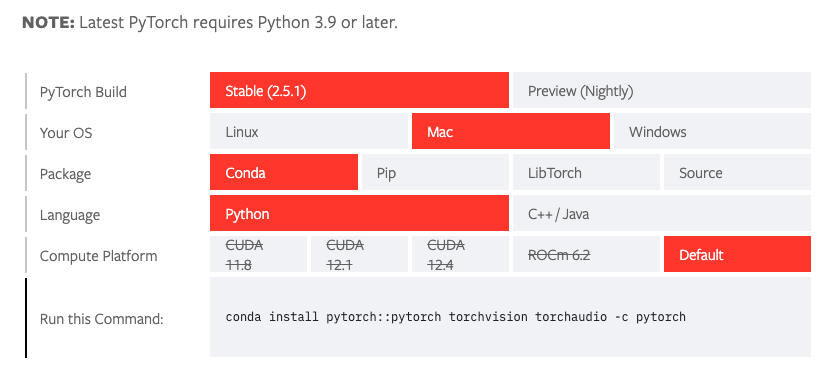Viewport: 833px width, 389px height.
Task: Click the PyTorch Build row label
Action: click(x=83, y=92)
